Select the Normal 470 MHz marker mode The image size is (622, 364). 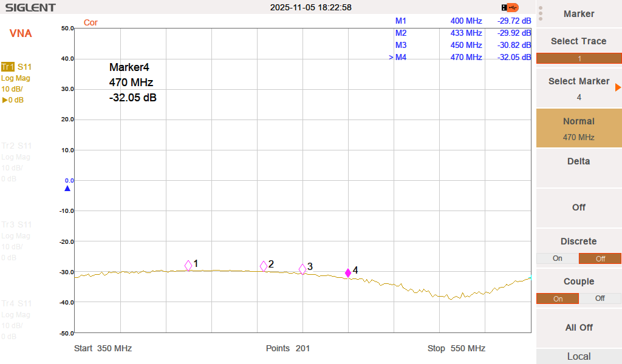578,128
